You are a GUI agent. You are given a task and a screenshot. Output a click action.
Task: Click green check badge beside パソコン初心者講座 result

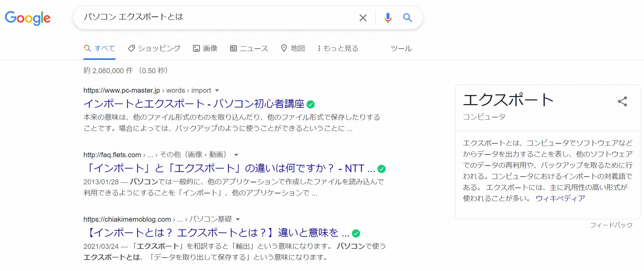point(311,104)
